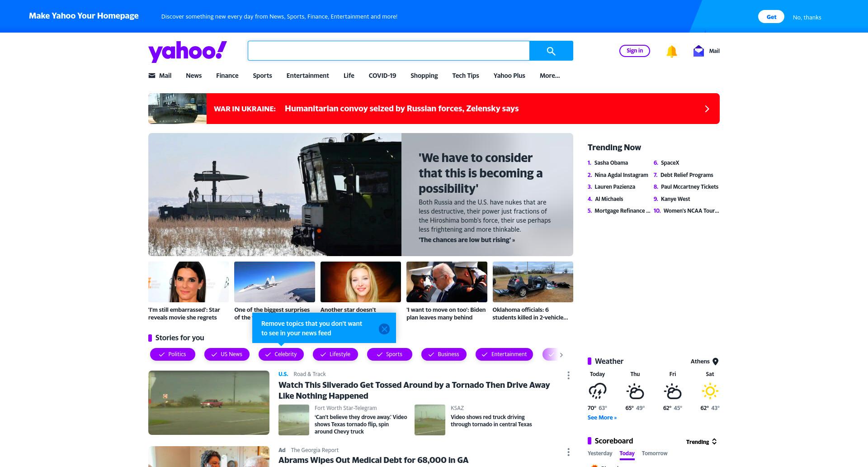Click the envelope icon in navigation bar

(x=152, y=76)
